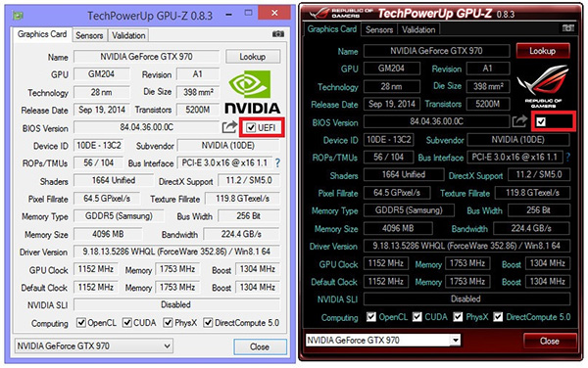Click the NVIDIA SLI Disabled field in the left window
This screenshot has width=588, height=368.
click(176, 304)
